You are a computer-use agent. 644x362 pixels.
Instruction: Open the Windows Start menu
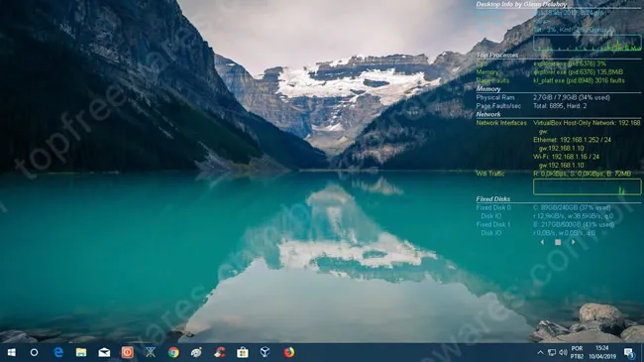pyautogui.click(x=11, y=352)
